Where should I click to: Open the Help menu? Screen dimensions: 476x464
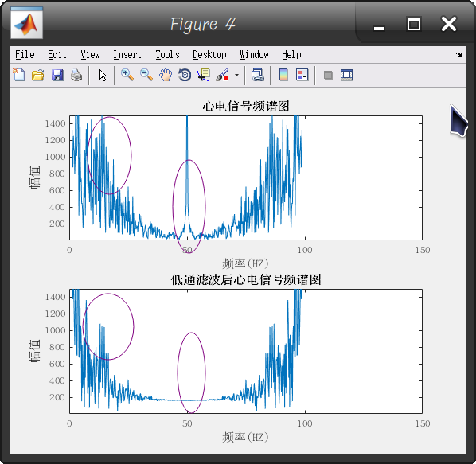[x=291, y=55]
